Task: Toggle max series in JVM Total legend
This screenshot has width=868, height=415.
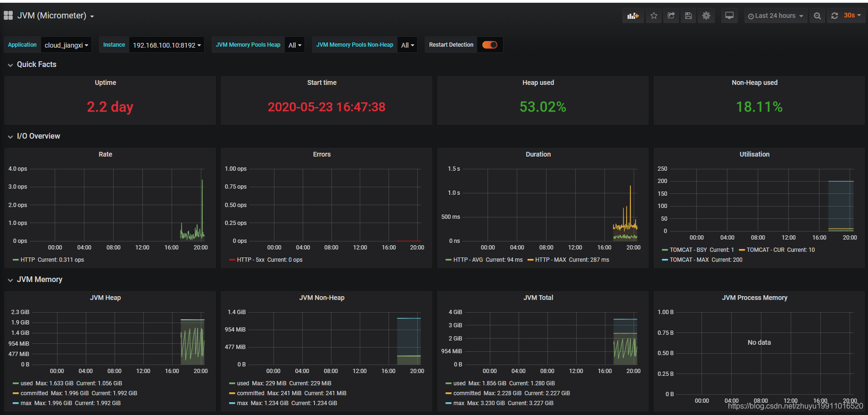Action: pyautogui.click(x=459, y=403)
